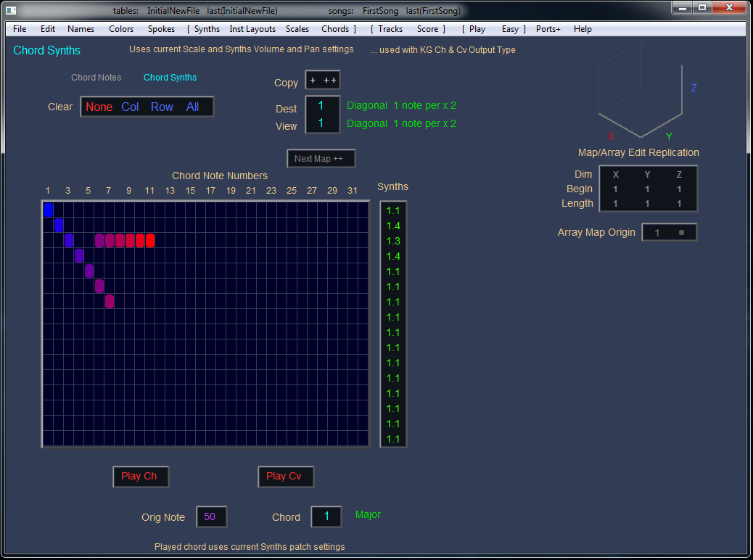Open the Inst Layouts menu

tap(252, 29)
